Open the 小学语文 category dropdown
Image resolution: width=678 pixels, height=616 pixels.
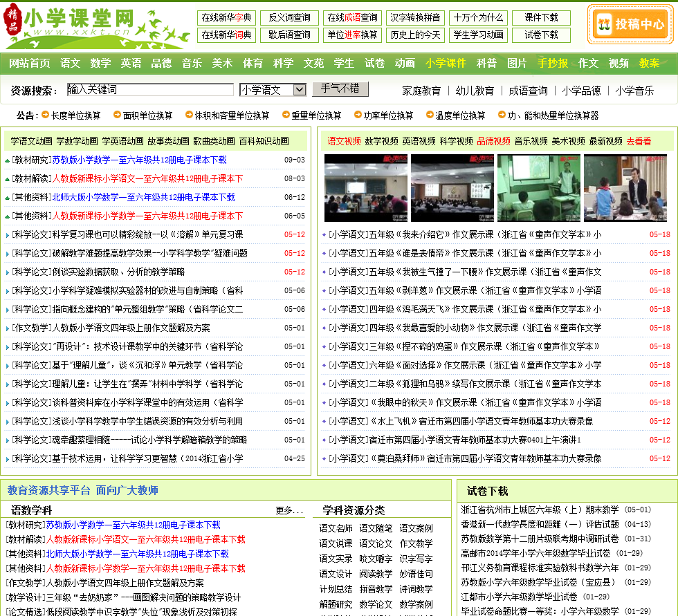pyautogui.click(x=273, y=90)
